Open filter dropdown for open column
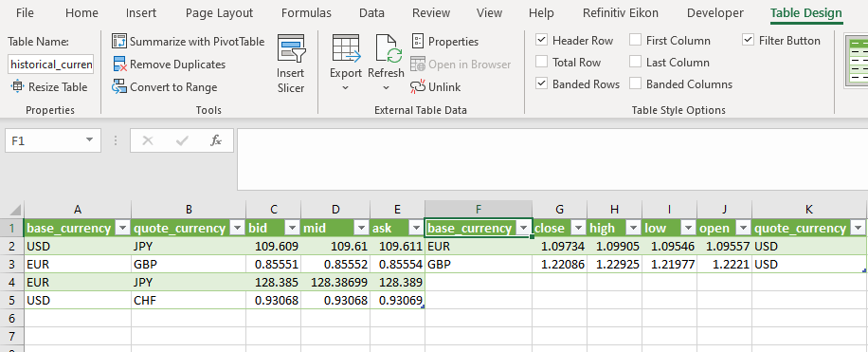Image resolution: width=868 pixels, height=352 pixels. pos(742,229)
